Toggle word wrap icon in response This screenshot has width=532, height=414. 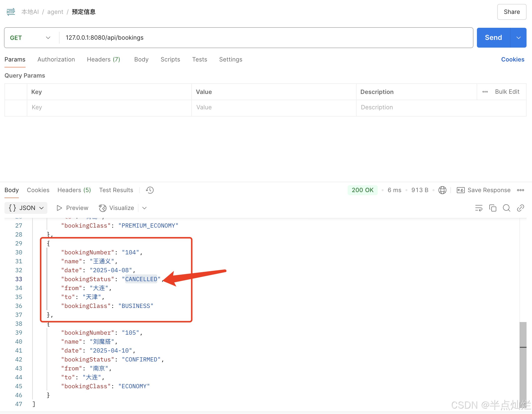(x=479, y=208)
